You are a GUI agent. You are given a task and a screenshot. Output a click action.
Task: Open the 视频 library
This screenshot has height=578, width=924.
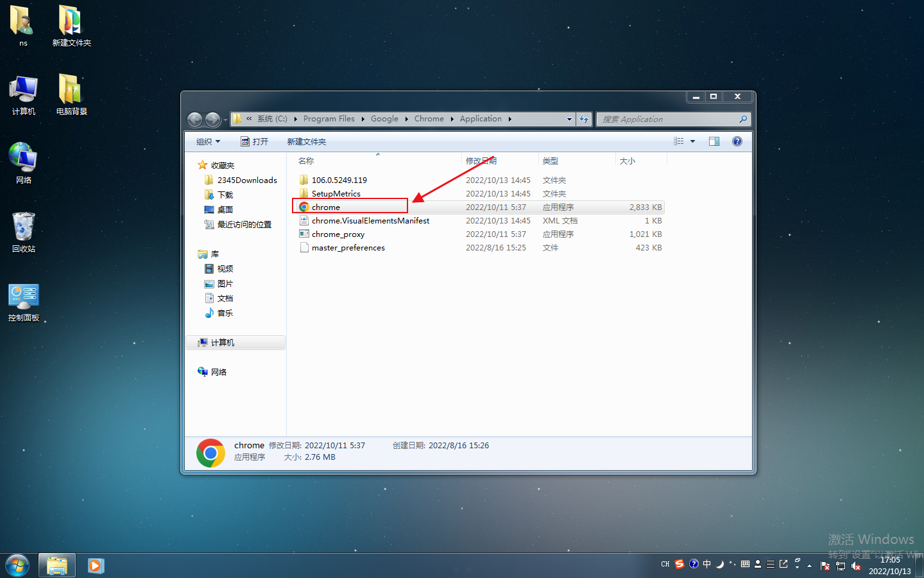(x=219, y=268)
